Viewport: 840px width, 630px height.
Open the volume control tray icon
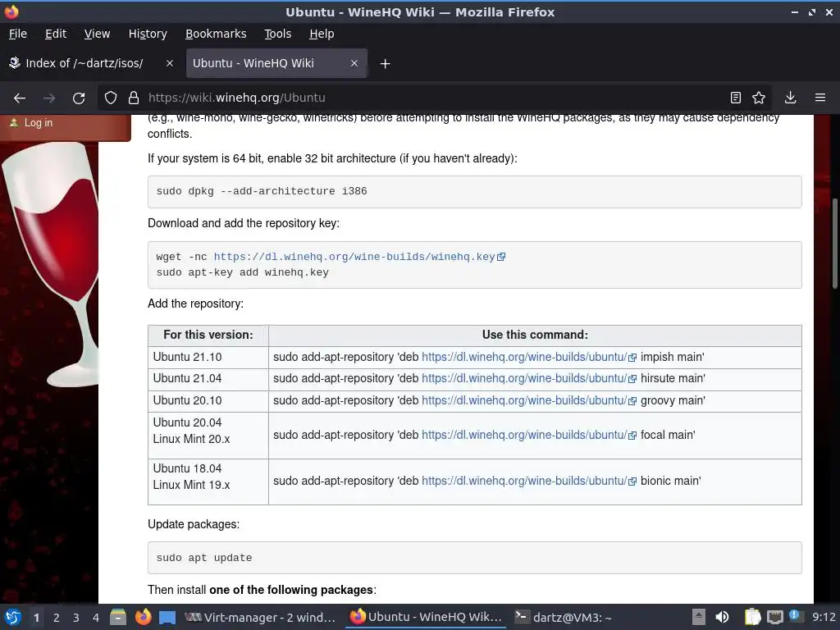coord(722,617)
